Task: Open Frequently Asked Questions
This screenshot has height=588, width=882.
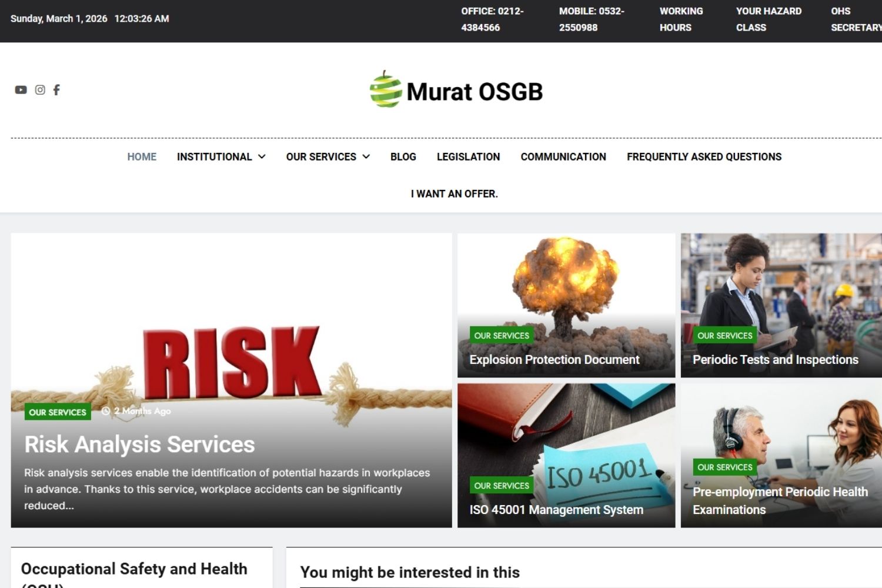Action: (x=704, y=157)
